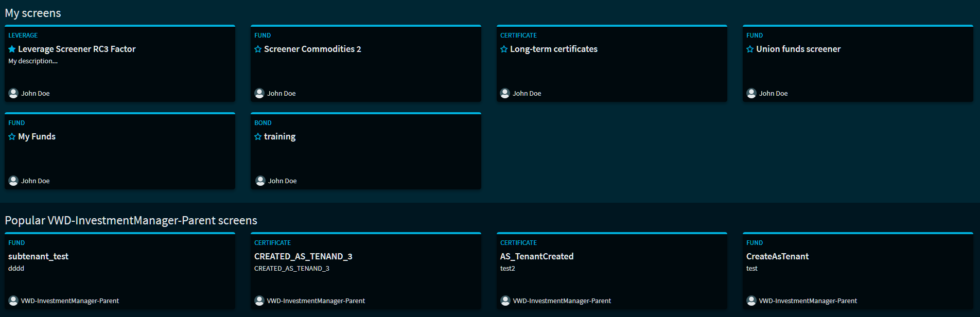The image size is (980, 317).
Task: Open the Union funds screener title
Action: 798,49
